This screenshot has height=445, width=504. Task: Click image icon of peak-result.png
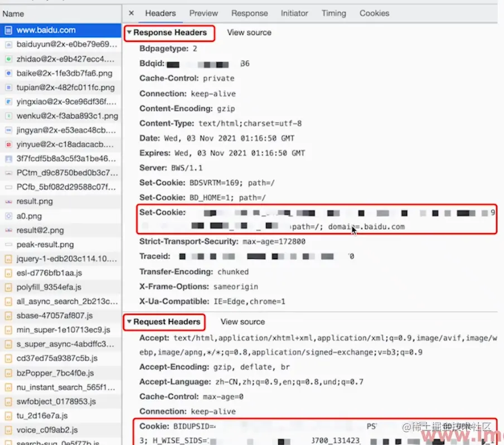coord(9,245)
